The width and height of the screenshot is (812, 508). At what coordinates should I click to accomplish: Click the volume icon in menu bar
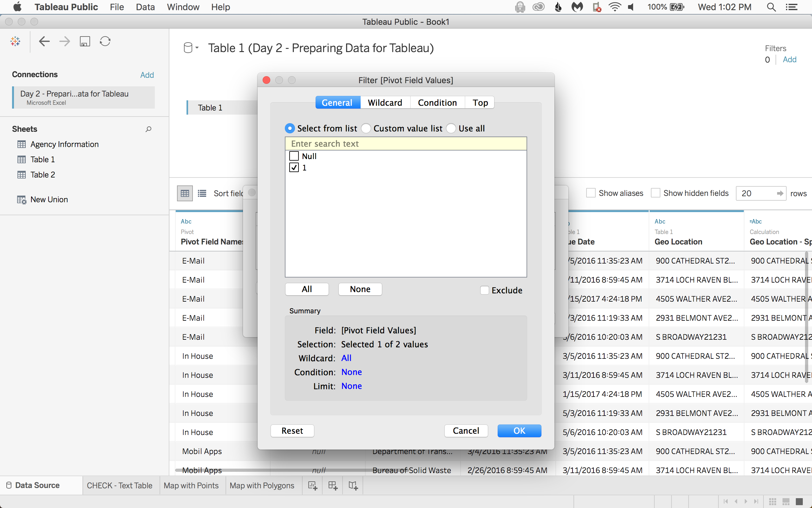[631, 7]
